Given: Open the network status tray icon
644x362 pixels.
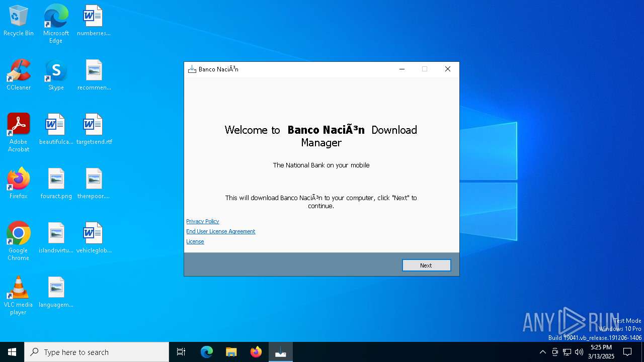Looking at the screenshot, I should tap(567, 352).
